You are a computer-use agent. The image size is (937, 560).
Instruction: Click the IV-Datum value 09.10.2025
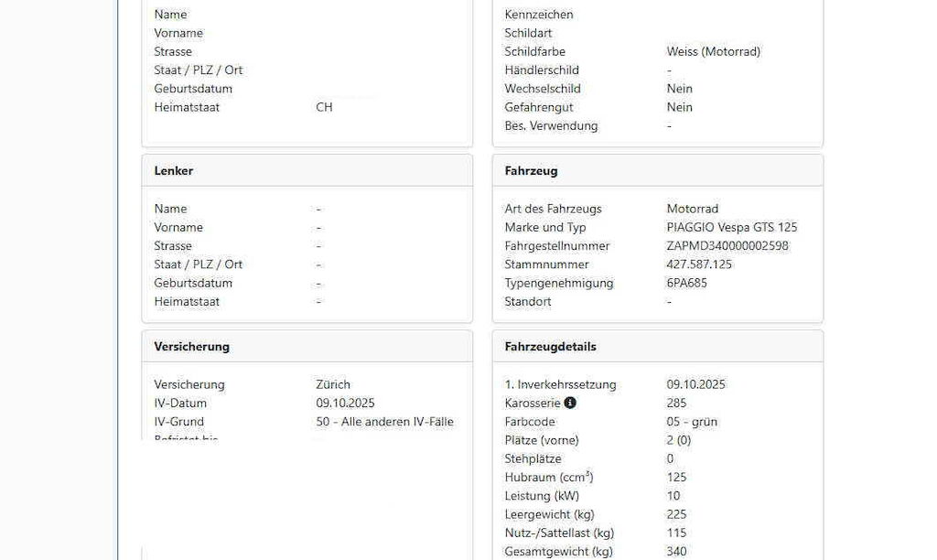(x=345, y=403)
